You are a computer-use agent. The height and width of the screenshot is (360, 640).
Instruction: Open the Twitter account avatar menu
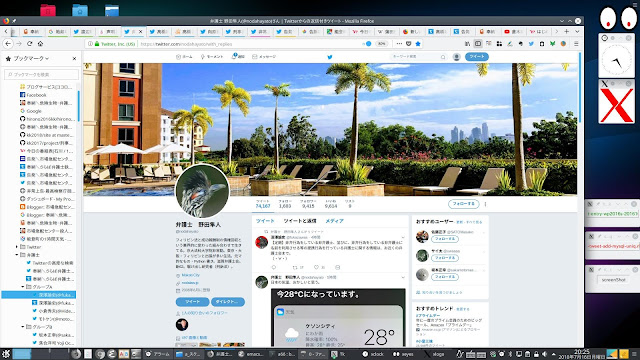457,57
